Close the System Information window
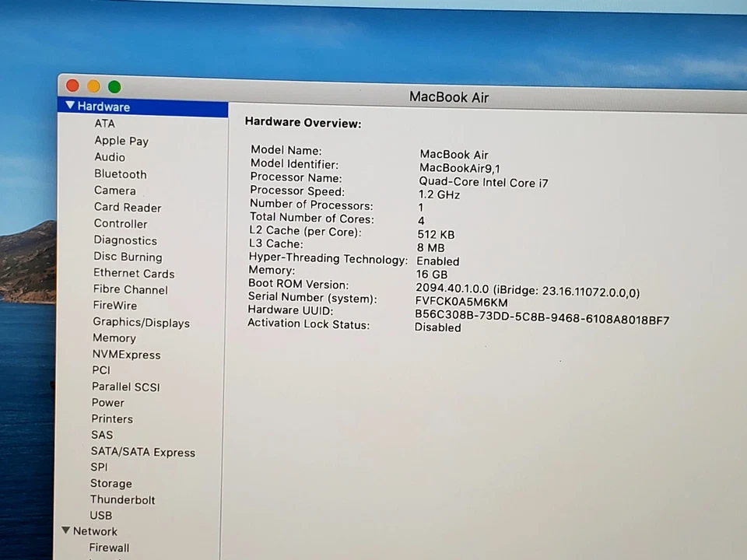The width and height of the screenshot is (747, 560). [72, 86]
